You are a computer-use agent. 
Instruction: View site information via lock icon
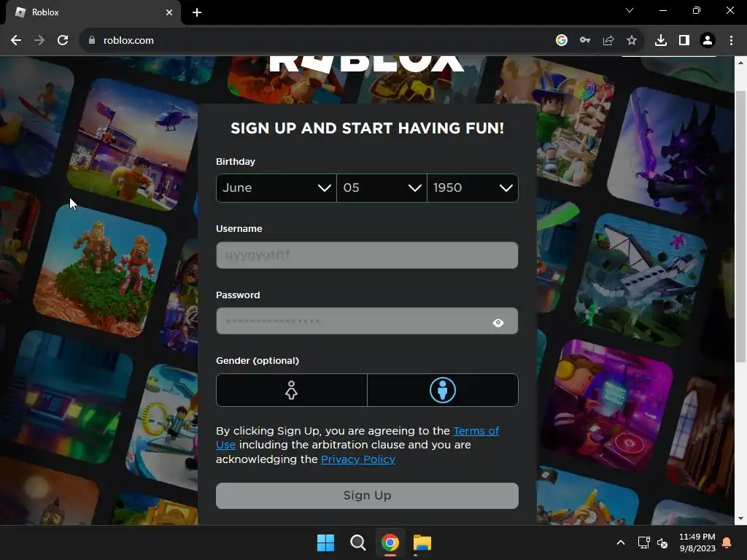tap(91, 41)
